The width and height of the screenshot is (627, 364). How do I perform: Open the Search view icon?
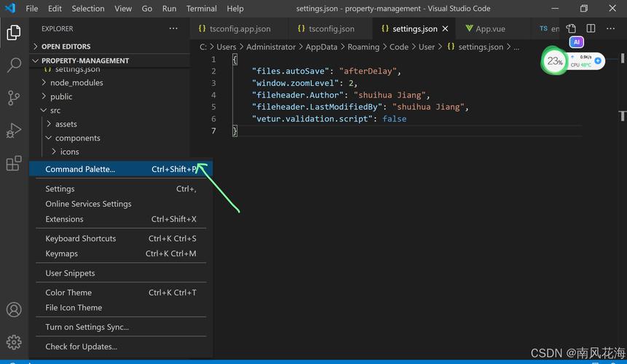[14, 65]
